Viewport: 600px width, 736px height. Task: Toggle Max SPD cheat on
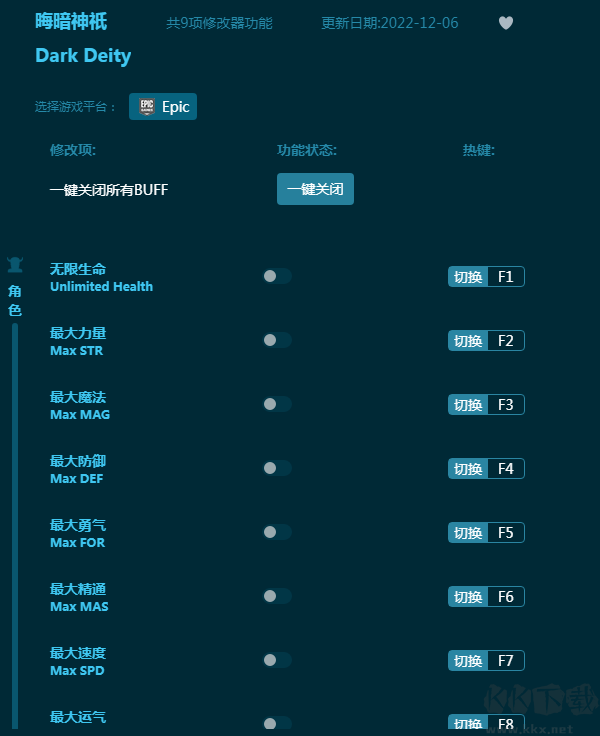[277, 660]
